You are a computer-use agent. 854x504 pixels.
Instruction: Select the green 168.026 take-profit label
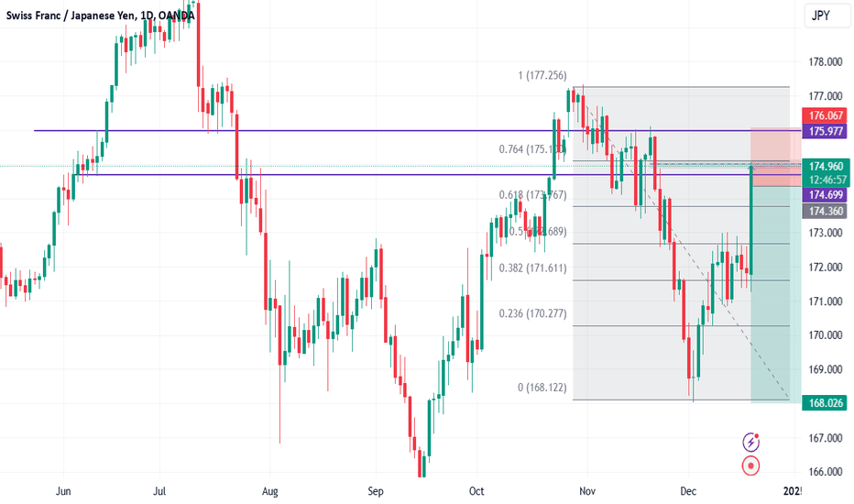pos(825,403)
